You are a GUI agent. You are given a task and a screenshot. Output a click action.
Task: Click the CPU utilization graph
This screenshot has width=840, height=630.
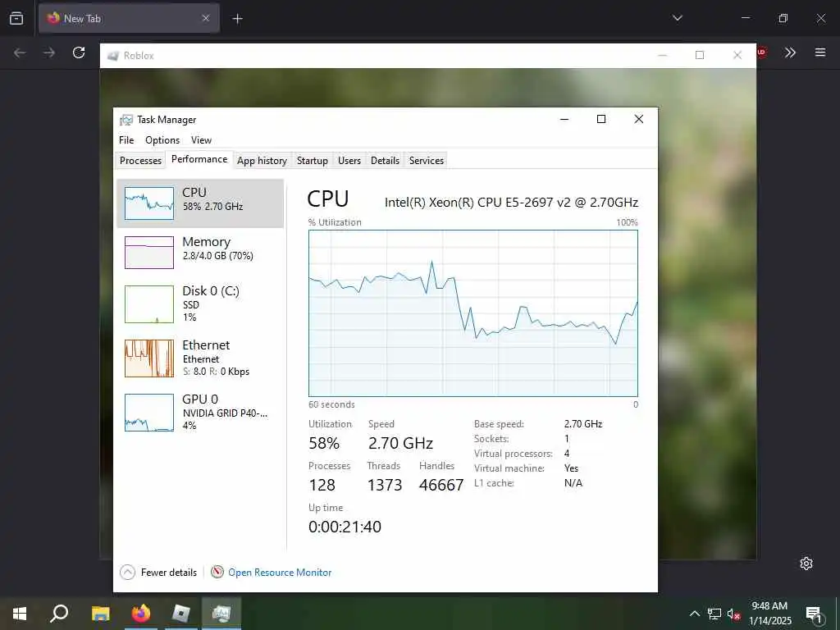pos(473,313)
